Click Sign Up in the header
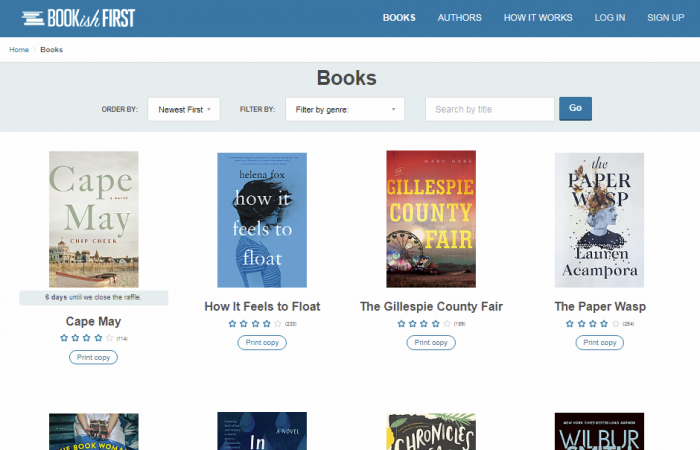 coord(666,18)
